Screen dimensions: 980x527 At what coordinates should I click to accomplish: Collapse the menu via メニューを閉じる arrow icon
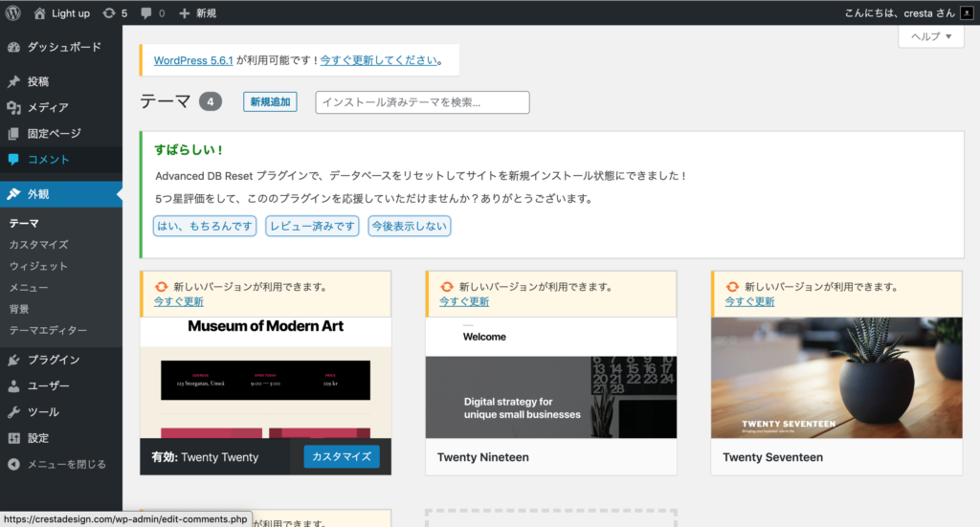(x=13, y=465)
